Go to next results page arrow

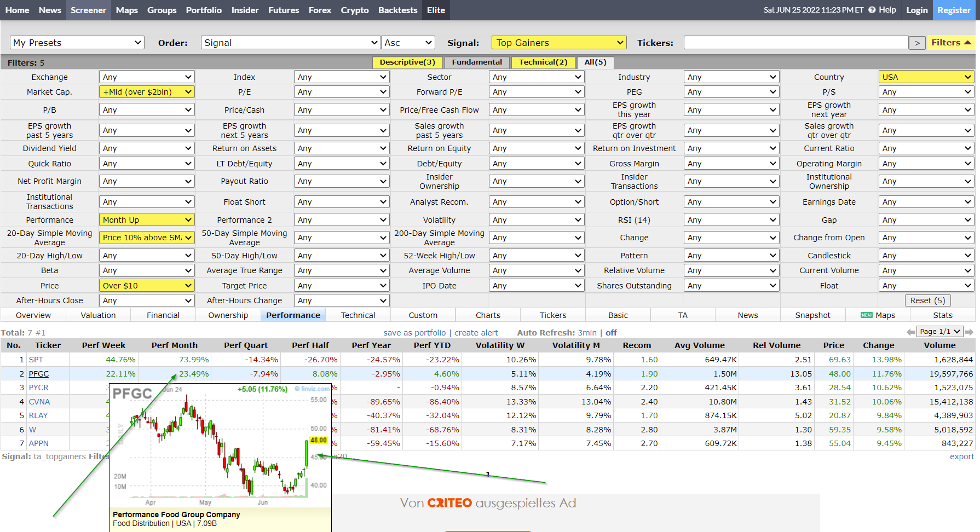pos(969,332)
